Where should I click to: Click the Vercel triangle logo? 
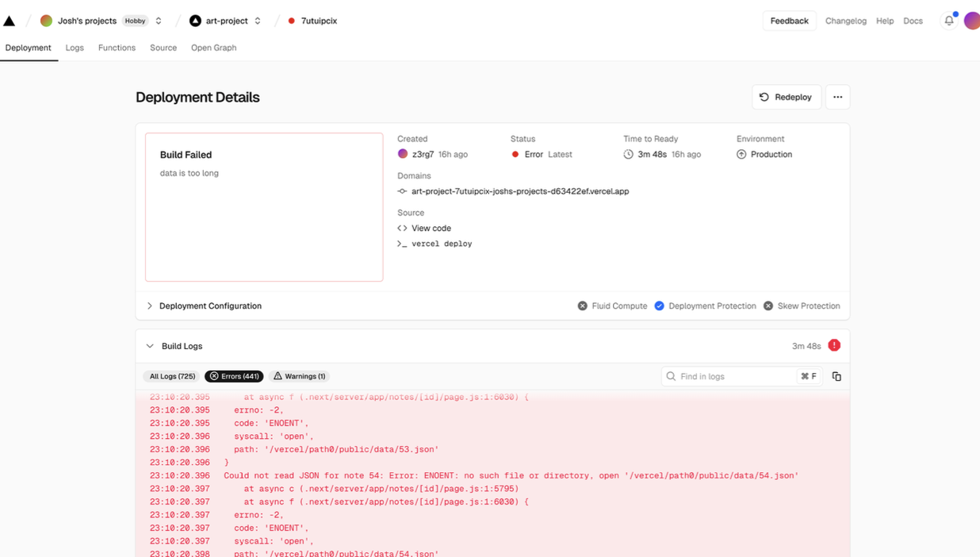[10, 21]
